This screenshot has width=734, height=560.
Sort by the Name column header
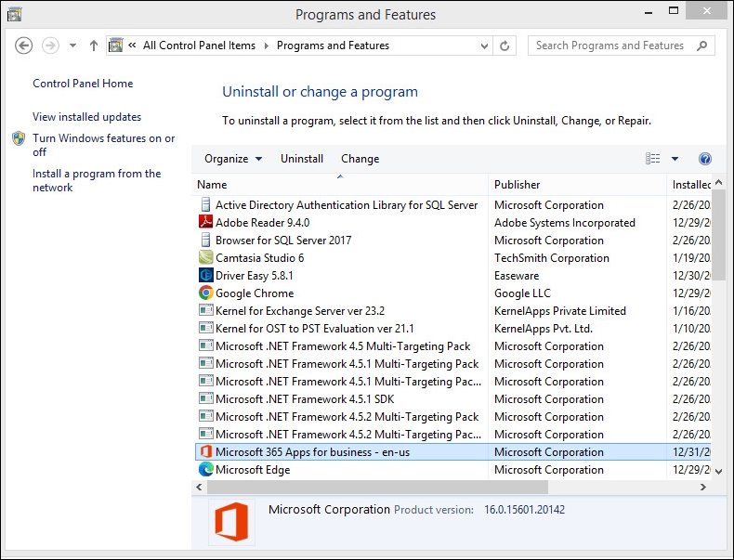click(x=340, y=185)
